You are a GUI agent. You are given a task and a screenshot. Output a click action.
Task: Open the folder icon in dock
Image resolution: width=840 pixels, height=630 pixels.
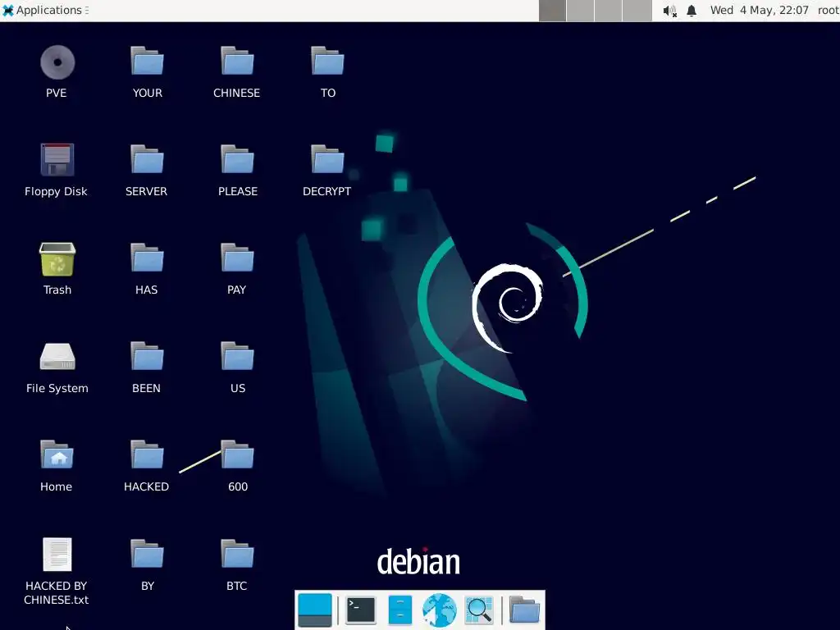524,610
